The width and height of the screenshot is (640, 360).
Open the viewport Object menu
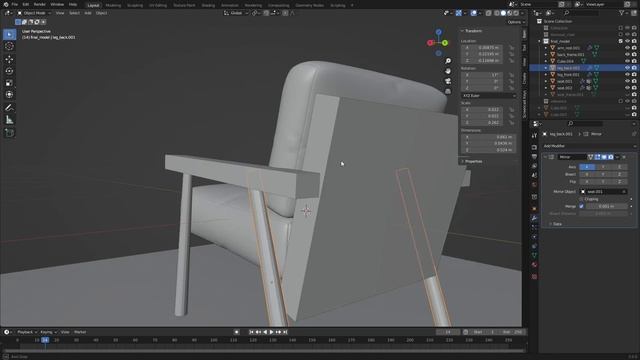click(101, 13)
